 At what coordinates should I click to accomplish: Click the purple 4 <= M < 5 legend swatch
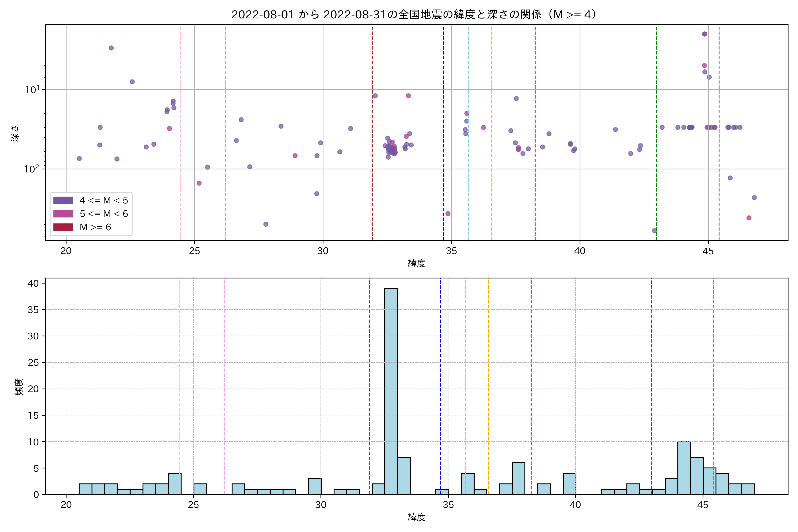(x=63, y=200)
